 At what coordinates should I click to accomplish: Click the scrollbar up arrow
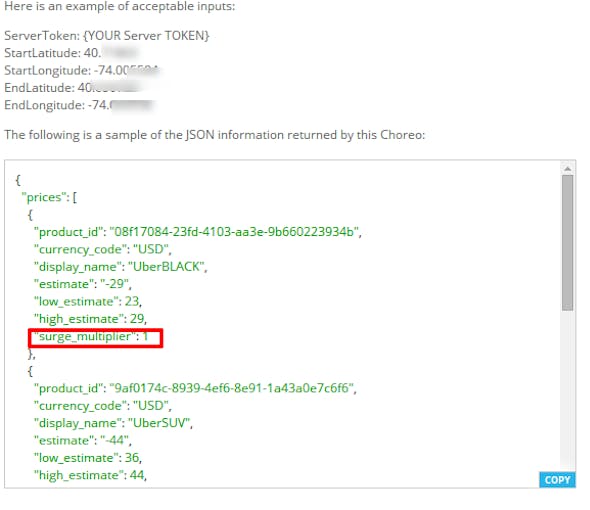coord(567,169)
